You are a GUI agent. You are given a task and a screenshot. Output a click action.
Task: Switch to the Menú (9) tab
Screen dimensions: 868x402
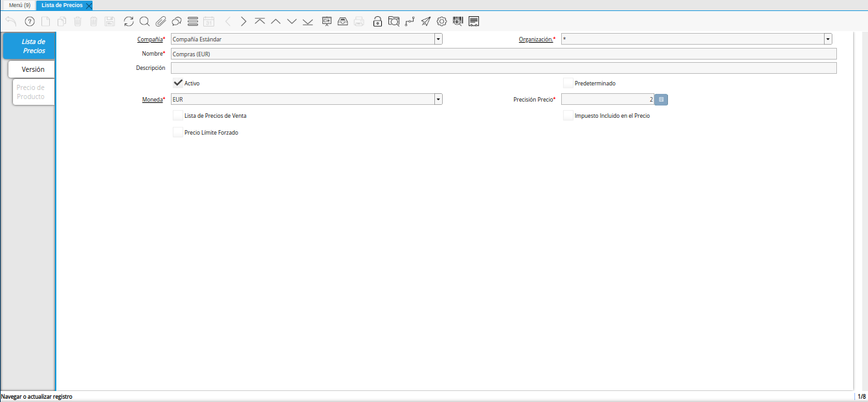click(19, 5)
